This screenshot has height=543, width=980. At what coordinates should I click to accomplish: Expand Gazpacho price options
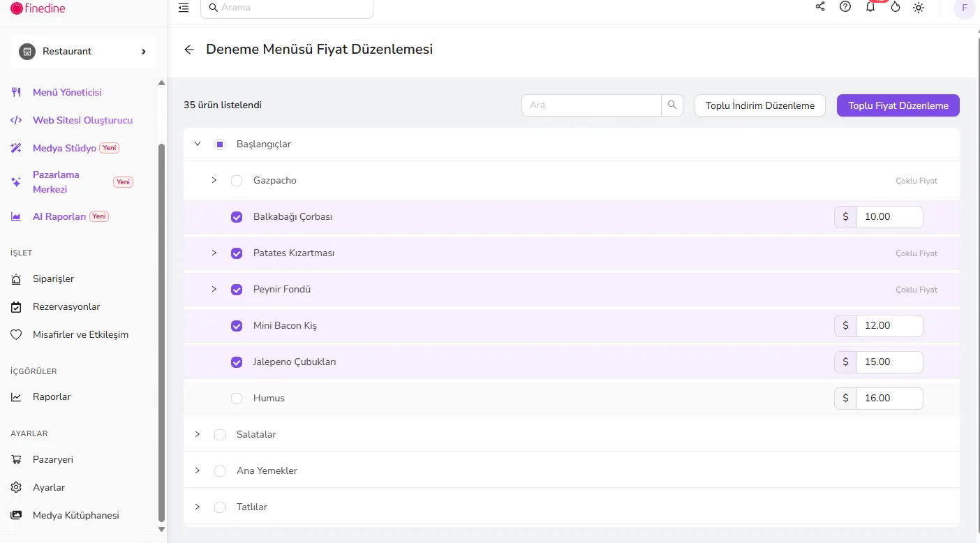coord(214,180)
